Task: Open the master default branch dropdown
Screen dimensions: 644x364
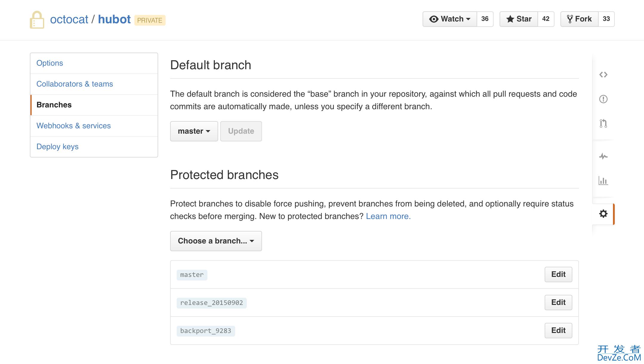Action: (194, 131)
